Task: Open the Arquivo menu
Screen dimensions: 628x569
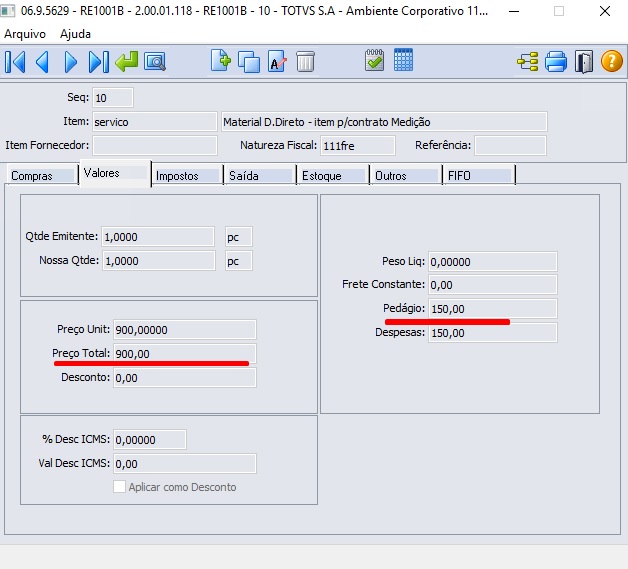Action: point(25,34)
